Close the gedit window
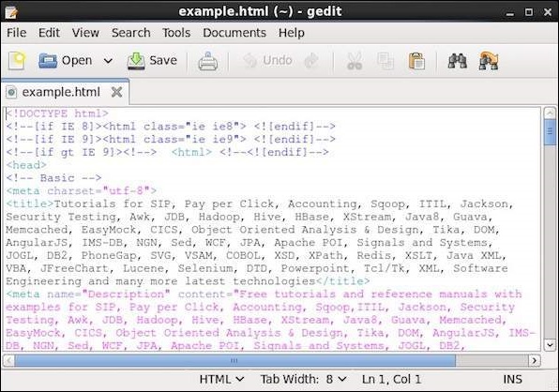Viewport: 559px width, 392px height. [x=548, y=12]
